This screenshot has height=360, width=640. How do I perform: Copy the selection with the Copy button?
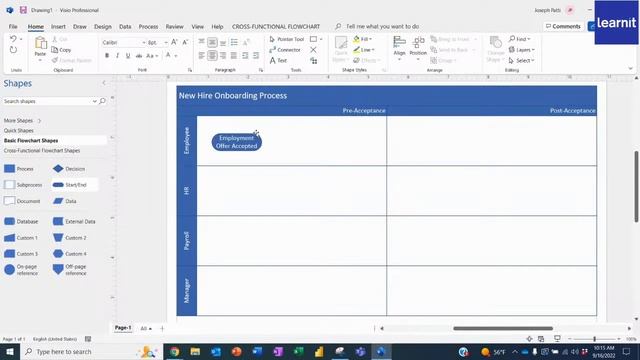click(x=62, y=50)
